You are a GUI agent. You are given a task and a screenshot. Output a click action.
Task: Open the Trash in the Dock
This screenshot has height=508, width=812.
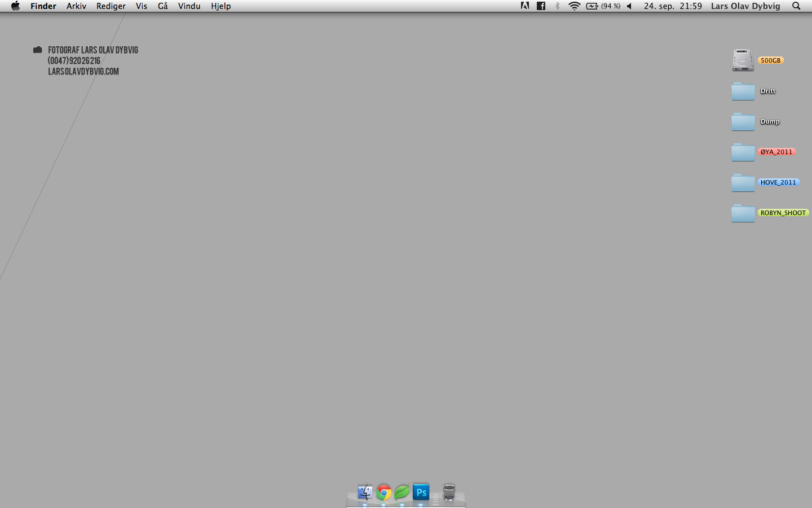(449, 492)
